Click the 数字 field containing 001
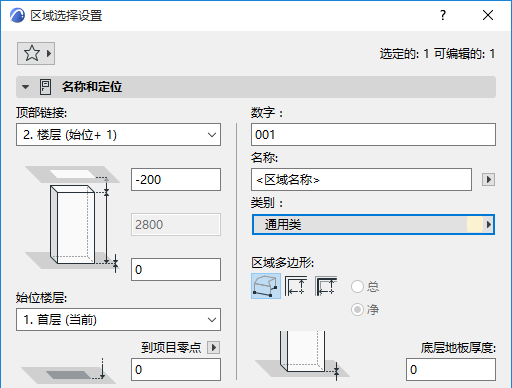The image size is (512, 388). (373, 135)
